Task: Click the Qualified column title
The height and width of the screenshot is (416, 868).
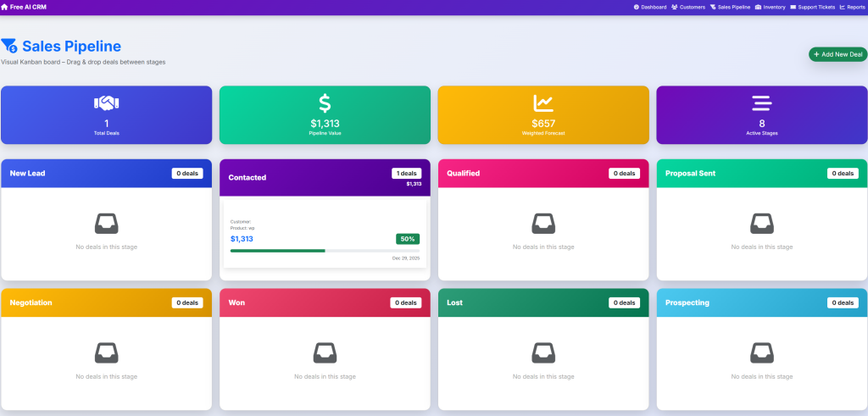Action: coord(464,173)
